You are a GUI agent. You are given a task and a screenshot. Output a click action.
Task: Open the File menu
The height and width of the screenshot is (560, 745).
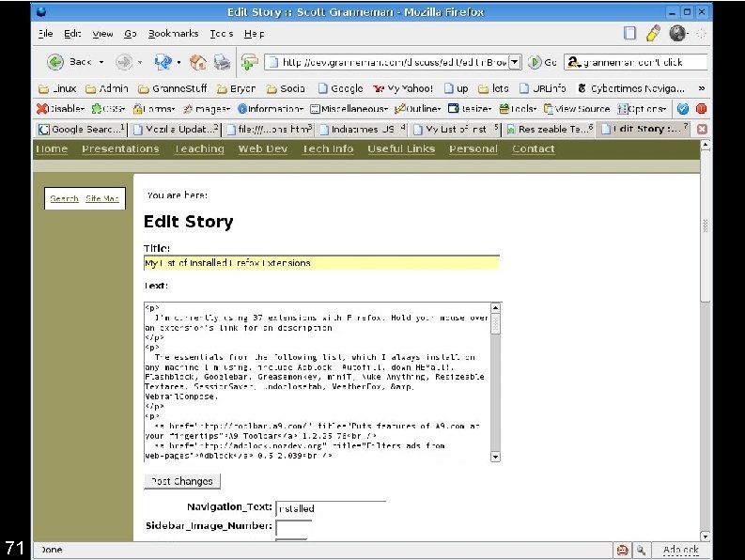pyautogui.click(x=45, y=33)
